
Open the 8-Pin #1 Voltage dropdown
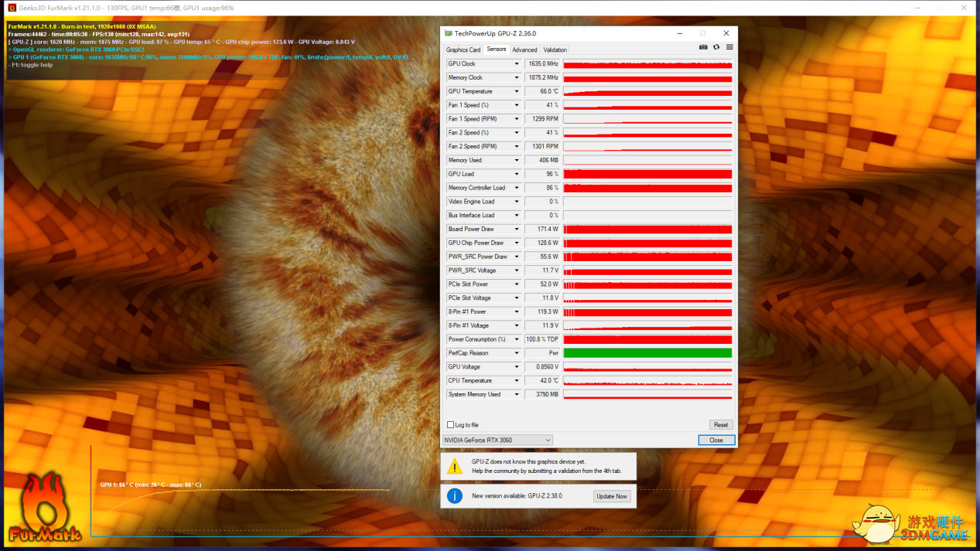(517, 326)
